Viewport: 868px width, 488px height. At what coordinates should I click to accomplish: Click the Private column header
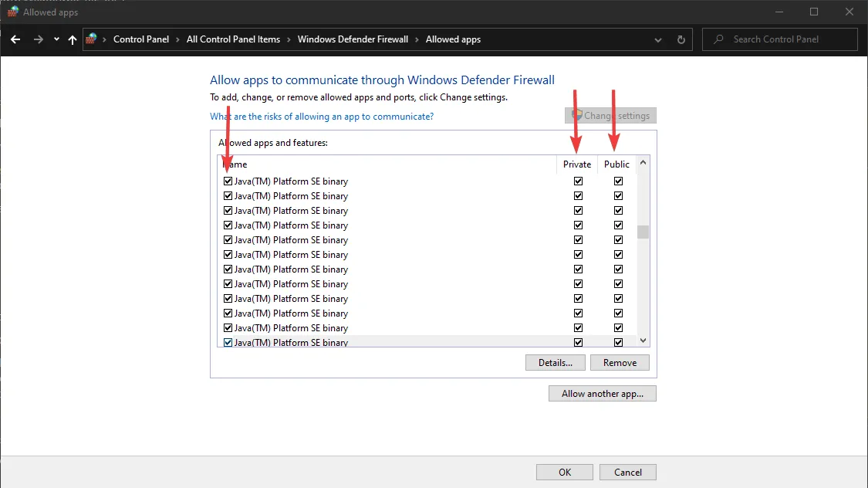tap(577, 164)
